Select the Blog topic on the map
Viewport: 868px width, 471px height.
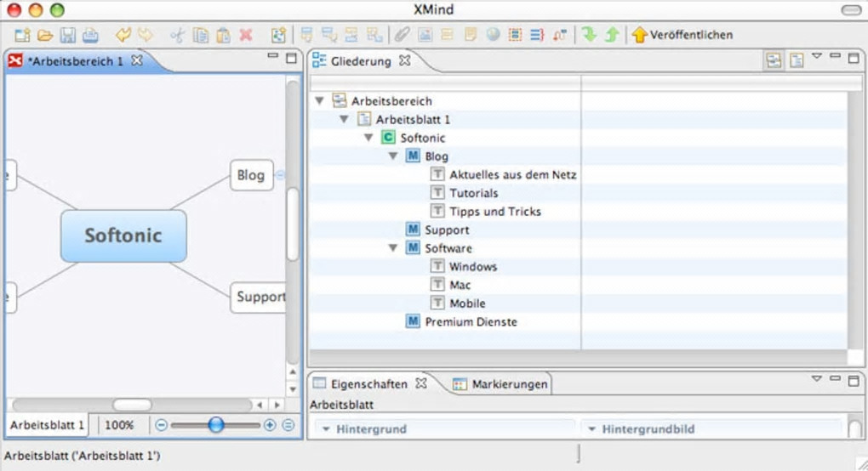[x=251, y=175]
